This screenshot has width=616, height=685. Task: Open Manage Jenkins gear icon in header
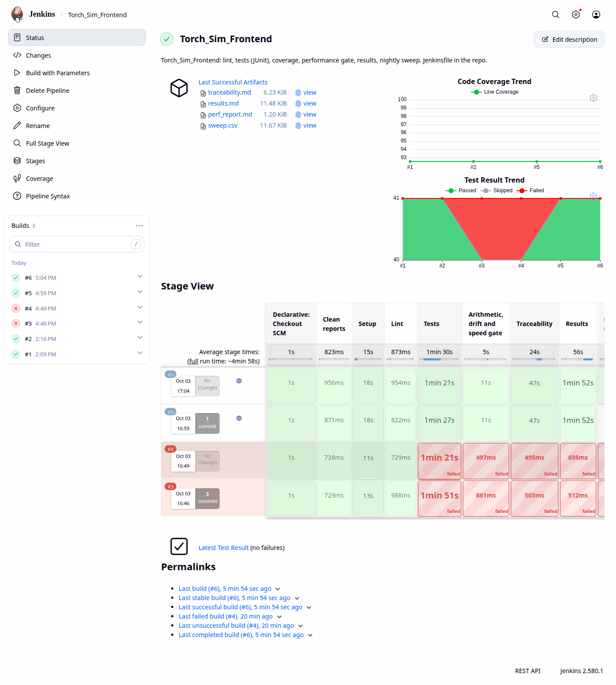[576, 15]
